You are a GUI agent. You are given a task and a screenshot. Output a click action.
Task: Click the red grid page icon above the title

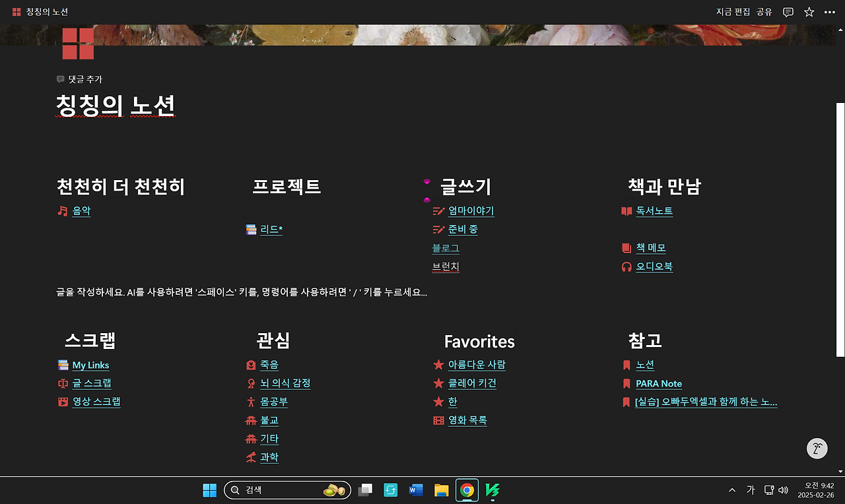pos(77,43)
